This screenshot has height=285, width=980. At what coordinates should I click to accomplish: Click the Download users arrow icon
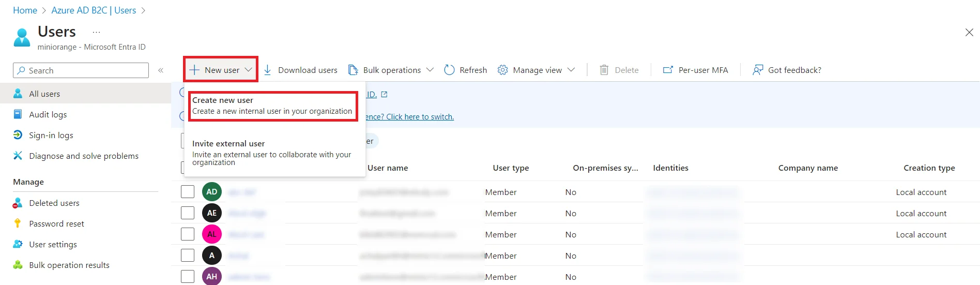click(267, 70)
